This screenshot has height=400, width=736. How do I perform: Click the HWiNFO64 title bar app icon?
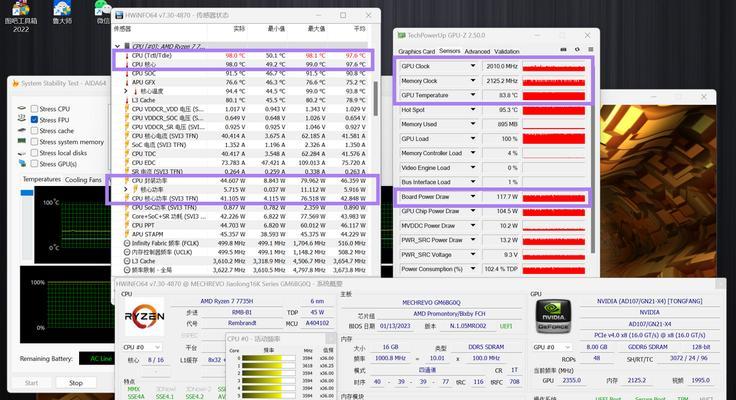pos(119,15)
